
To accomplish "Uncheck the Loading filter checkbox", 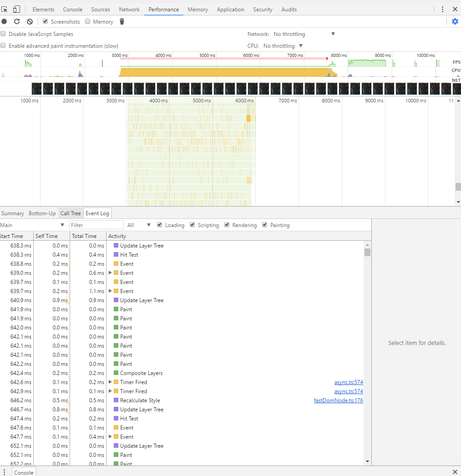I will tap(160, 225).
